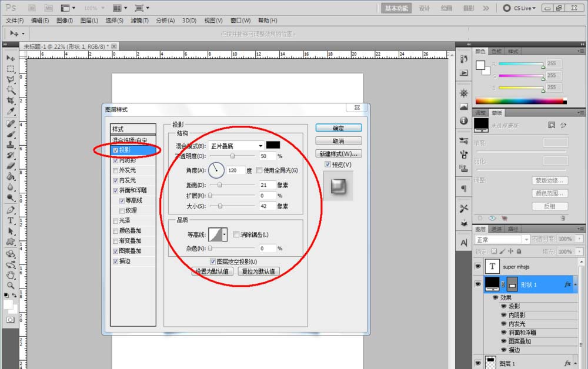Toggle Quick Mask mode icon
588x369 pixels.
point(11,320)
